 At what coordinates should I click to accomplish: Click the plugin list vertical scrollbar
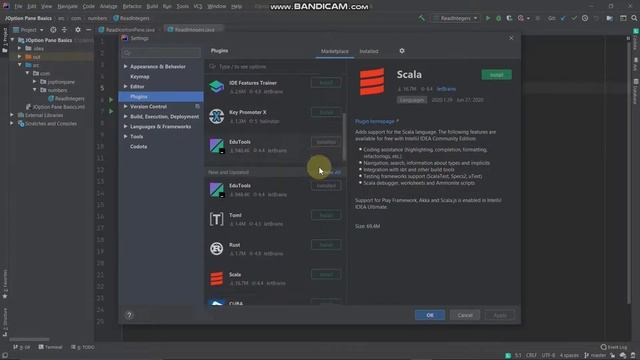pos(344,137)
